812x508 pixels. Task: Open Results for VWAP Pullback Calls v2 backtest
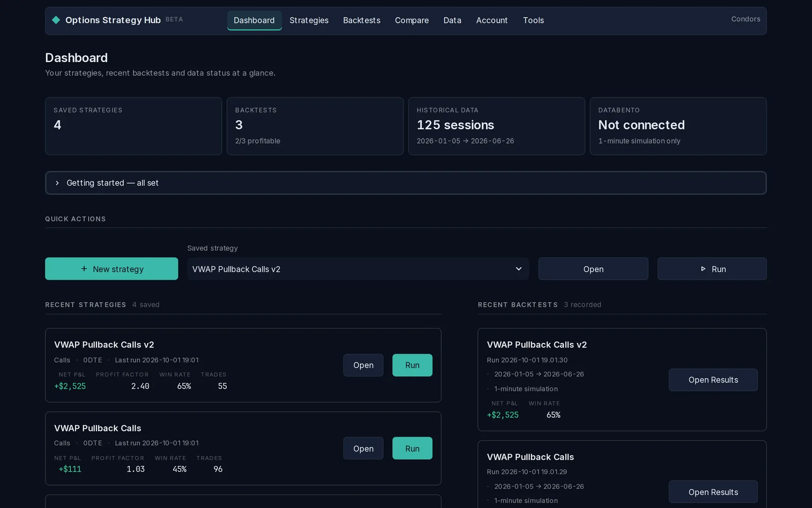pyautogui.click(x=713, y=380)
